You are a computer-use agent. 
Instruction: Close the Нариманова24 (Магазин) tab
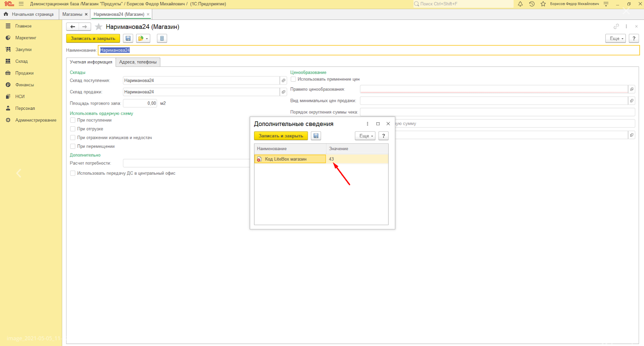click(148, 14)
